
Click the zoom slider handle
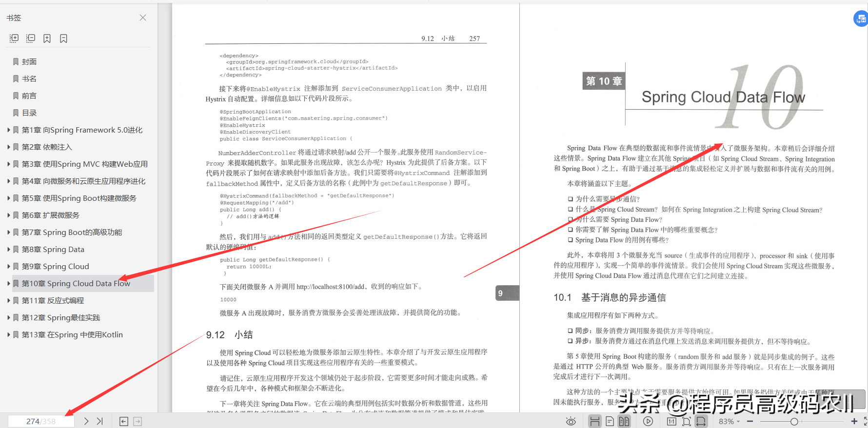(794, 421)
